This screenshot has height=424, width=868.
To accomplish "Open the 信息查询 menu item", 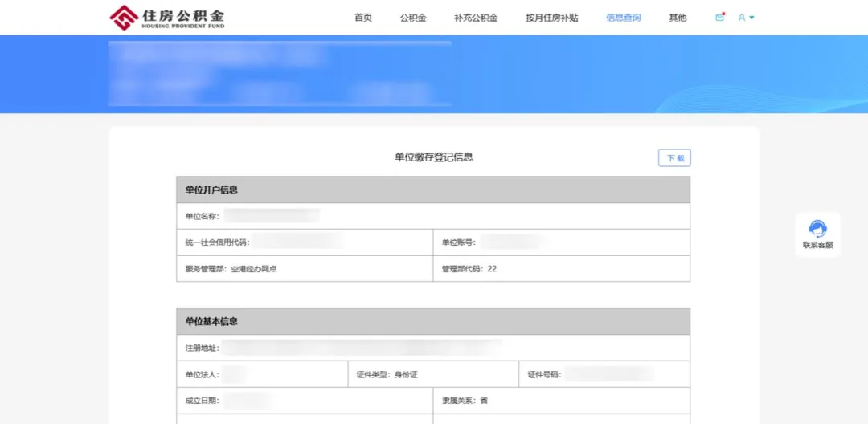I will click(x=624, y=18).
